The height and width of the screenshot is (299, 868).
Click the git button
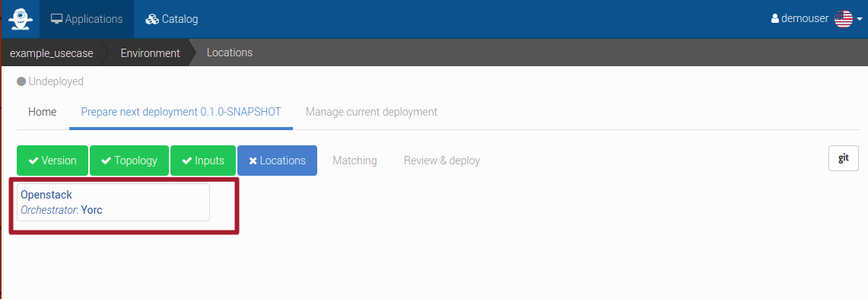click(x=844, y=158)
